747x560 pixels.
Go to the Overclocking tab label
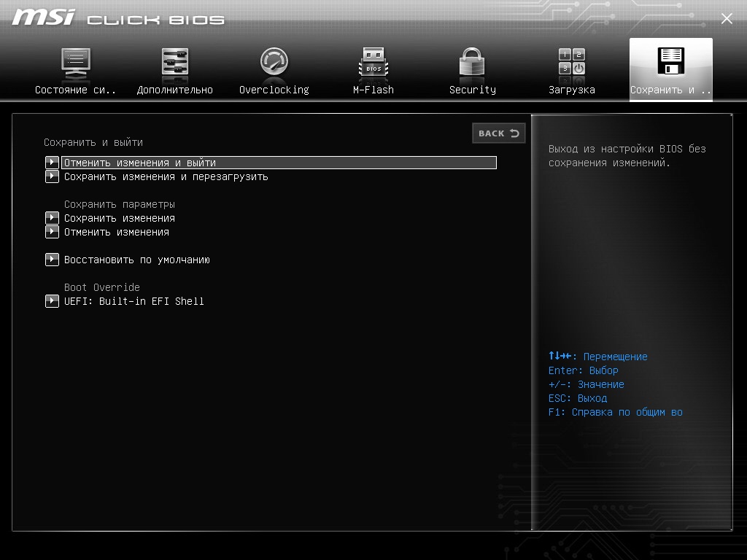tap(274, 90)
